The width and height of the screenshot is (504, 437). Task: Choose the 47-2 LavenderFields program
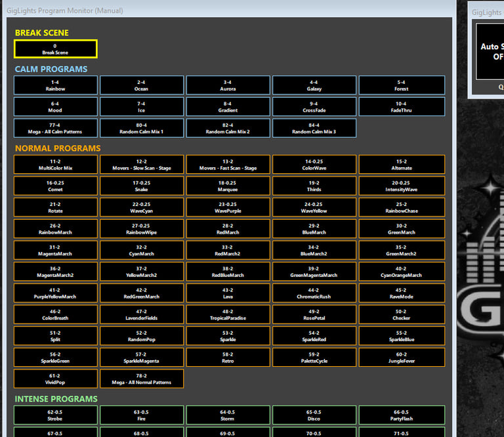142,315
